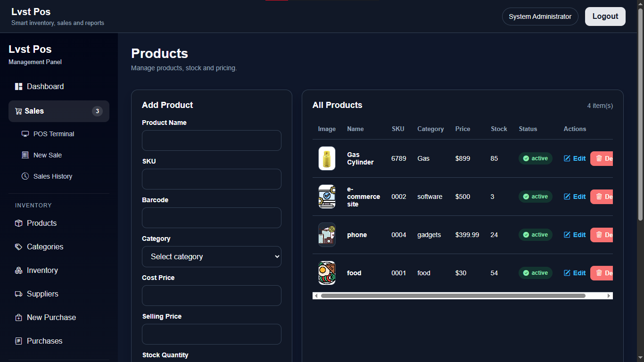Viewport: 644px width, 362px height.
Task: Open New Purchase page
Action: tap(59, 318)
